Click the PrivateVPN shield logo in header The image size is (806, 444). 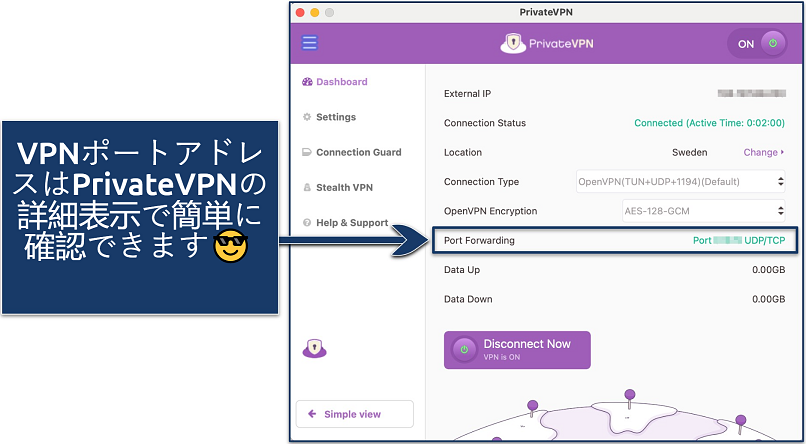pyautogui.click(x=512, y=44)
